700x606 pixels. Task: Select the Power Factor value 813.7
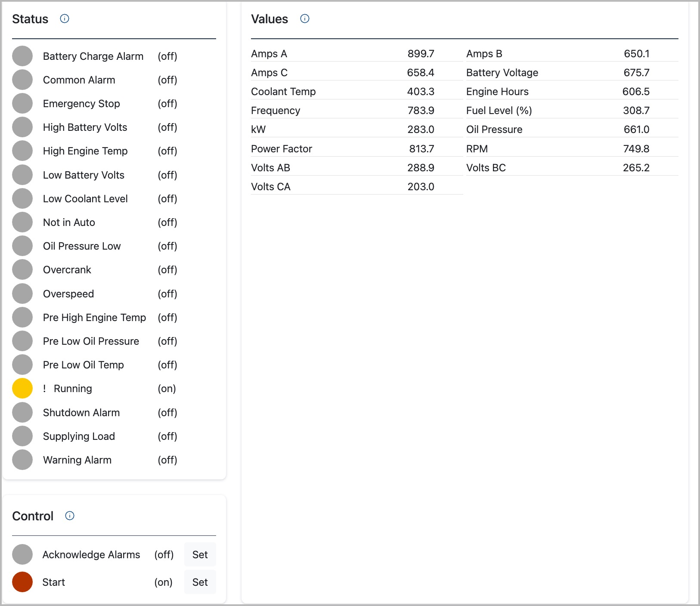pyautogui.click(x=421, y=148)
